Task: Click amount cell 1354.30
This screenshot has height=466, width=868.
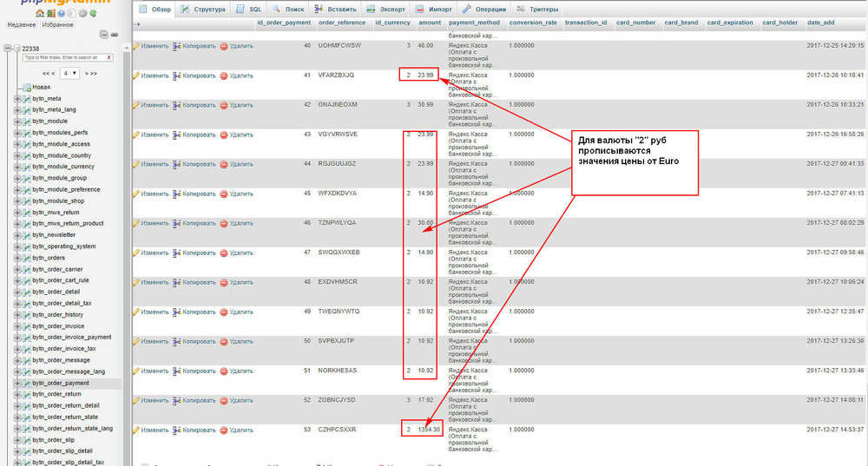Action: tap(429, 430)
